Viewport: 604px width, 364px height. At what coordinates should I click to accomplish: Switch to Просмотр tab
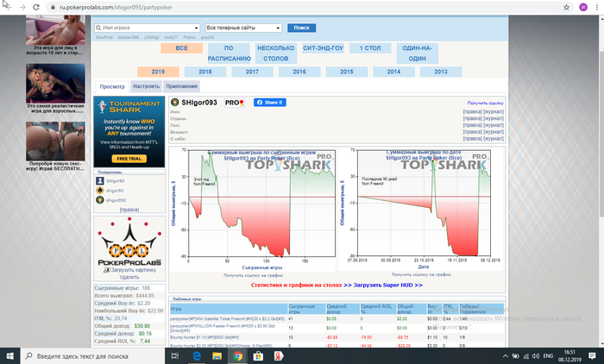click(x=112, y=86)
